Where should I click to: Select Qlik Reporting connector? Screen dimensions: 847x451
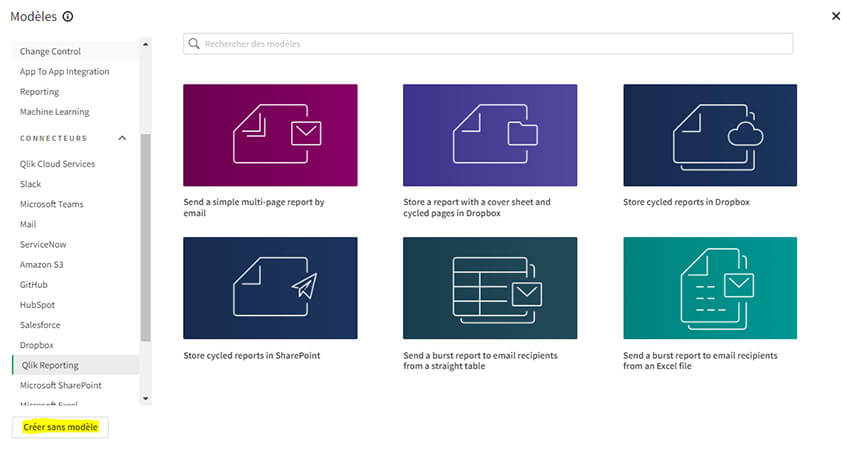tap(76, 365)
